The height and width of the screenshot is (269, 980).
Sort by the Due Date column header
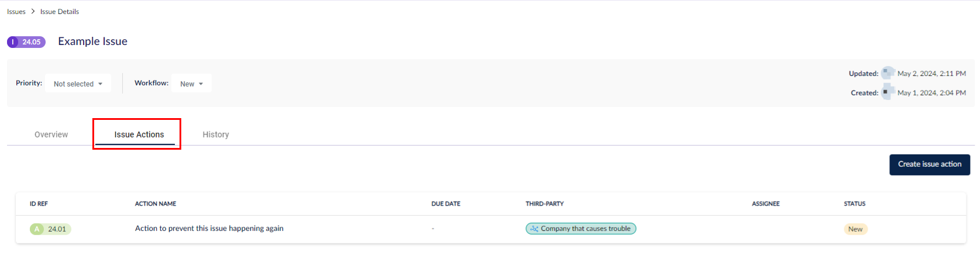(446, 204)
